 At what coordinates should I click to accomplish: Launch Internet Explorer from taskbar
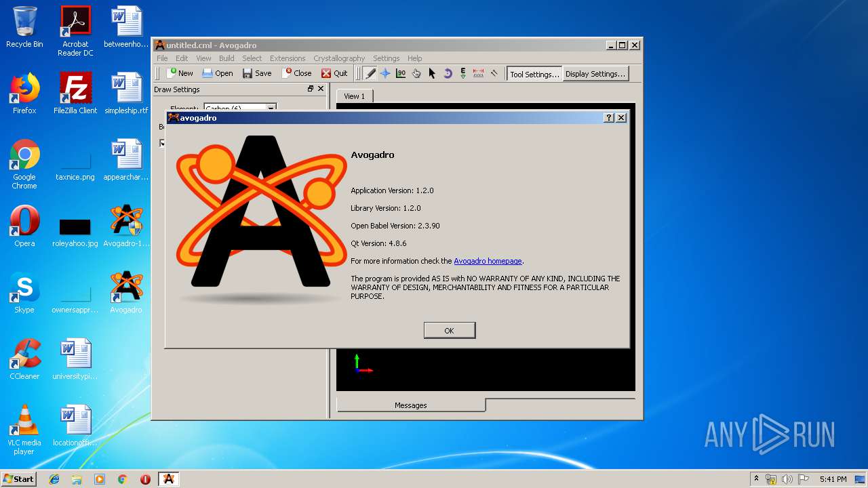click(x=54, y=479)
